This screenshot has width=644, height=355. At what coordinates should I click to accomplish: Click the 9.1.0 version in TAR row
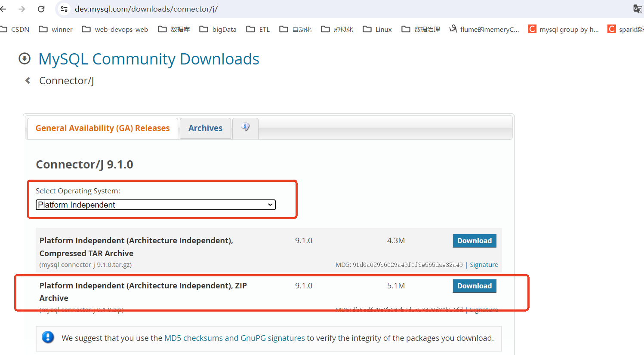[x=304, y=241]
